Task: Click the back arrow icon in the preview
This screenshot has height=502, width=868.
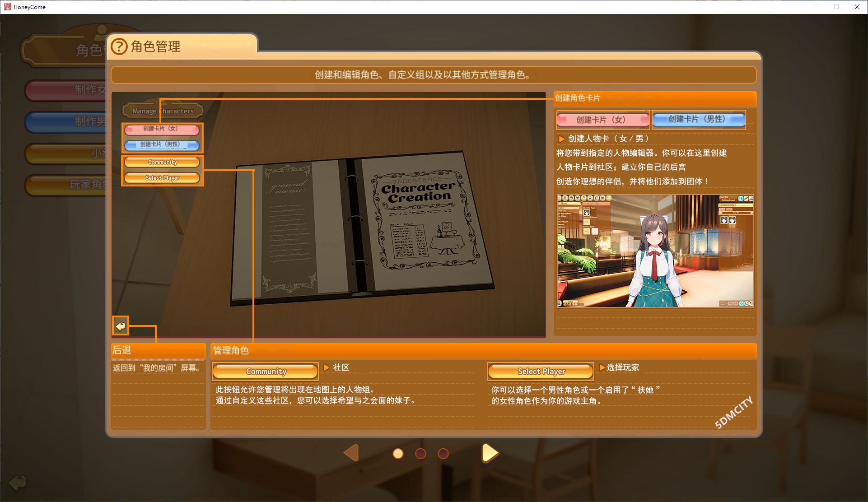Action: coord(121,326)
